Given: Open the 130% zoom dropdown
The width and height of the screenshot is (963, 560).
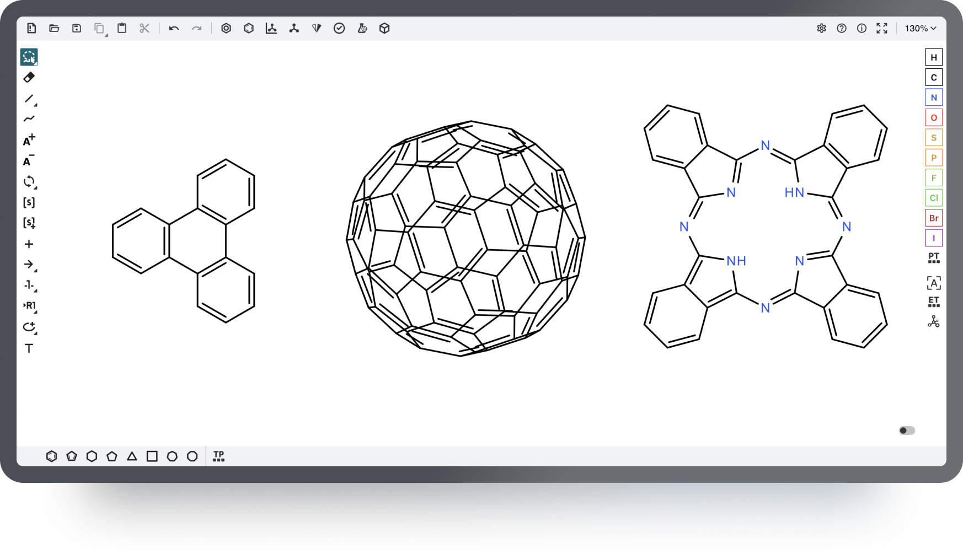Looking at the screenshot, I should [x=920, y=29].
